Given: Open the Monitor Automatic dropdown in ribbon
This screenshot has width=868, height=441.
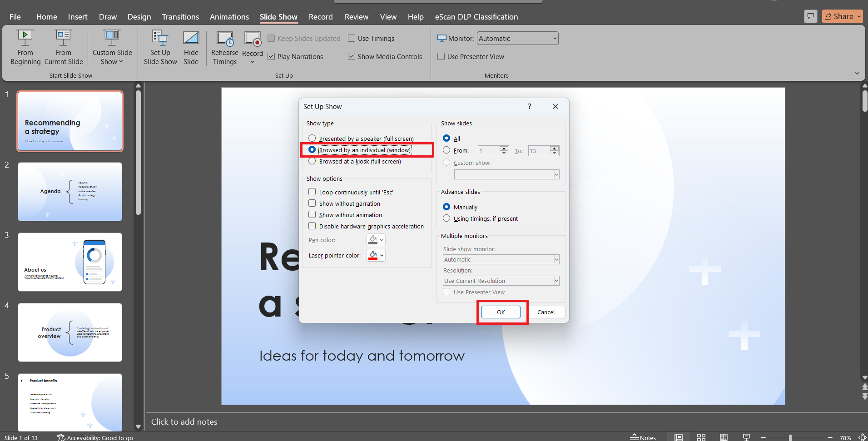Looking at the screenshot, I should tap(517, 39).
